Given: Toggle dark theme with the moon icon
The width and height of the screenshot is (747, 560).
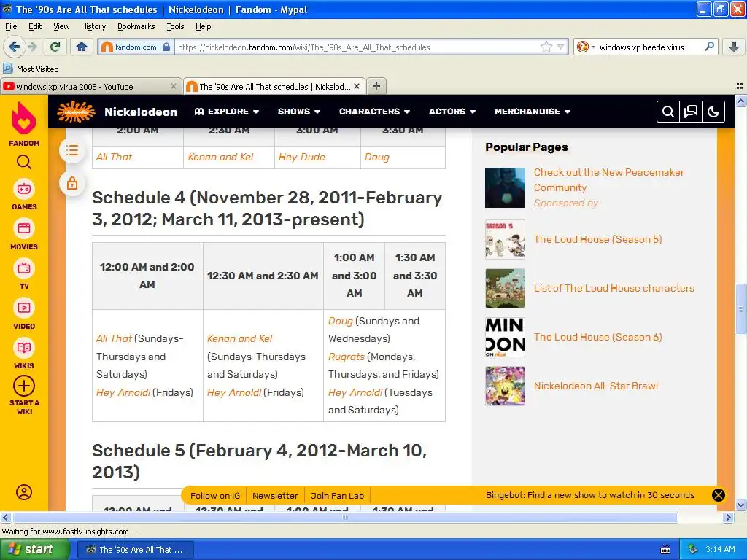Looking at the screenshot, I should point(713,112).
